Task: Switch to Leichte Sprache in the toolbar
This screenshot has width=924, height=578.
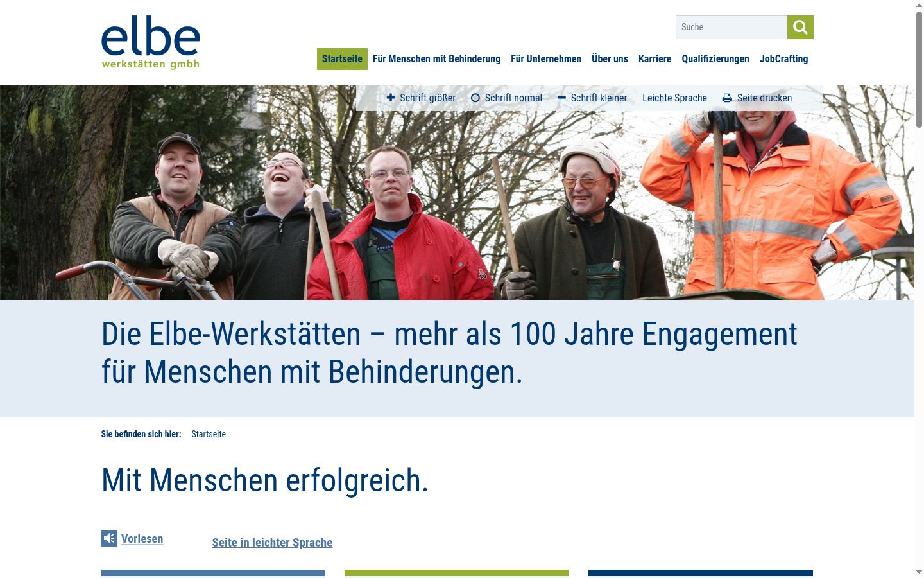Action: point(674,98)
